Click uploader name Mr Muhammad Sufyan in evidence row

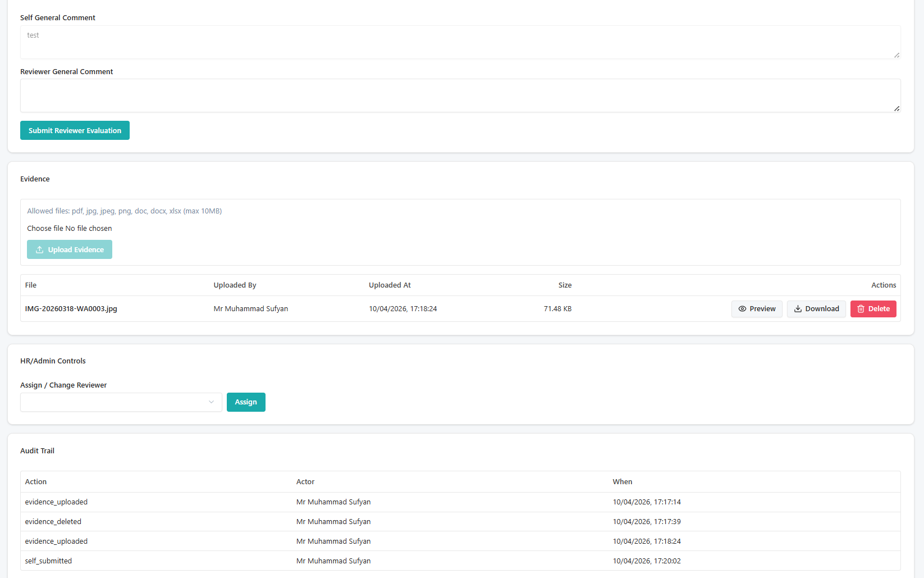[251, 309]
